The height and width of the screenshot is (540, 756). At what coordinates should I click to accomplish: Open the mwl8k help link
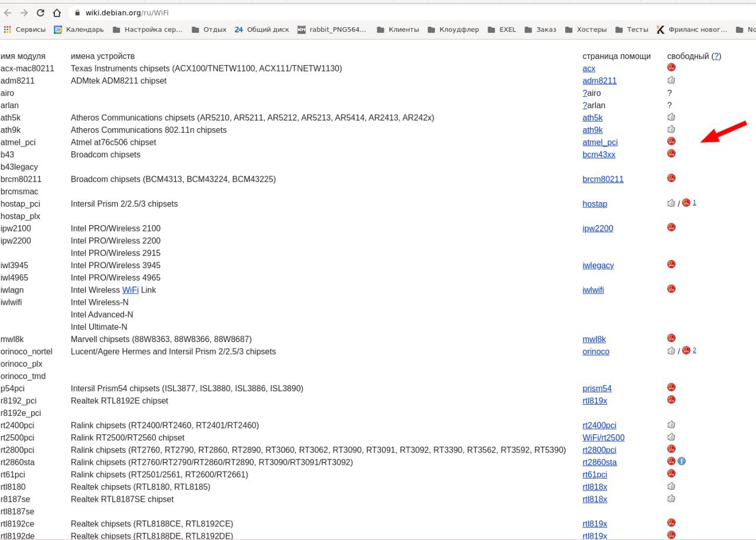tap(594, 339)
